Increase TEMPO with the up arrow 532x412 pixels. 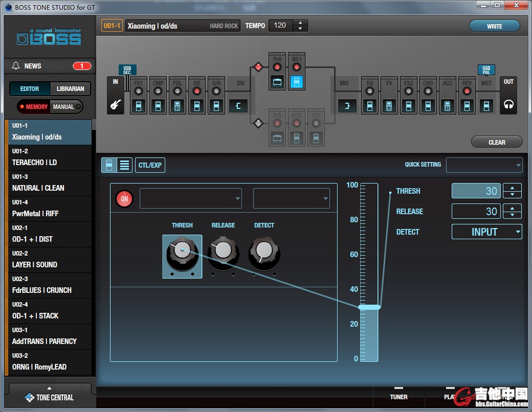pos(300,22)
